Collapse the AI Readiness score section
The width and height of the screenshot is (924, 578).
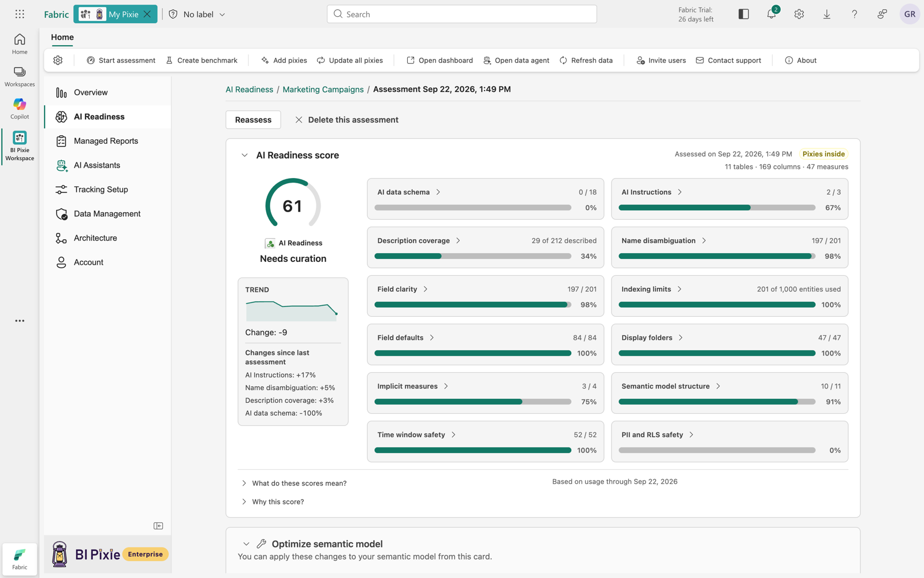point(244,155)
